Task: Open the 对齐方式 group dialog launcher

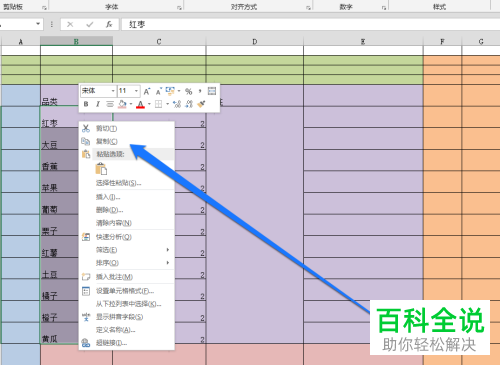Action: click(308, 7)
